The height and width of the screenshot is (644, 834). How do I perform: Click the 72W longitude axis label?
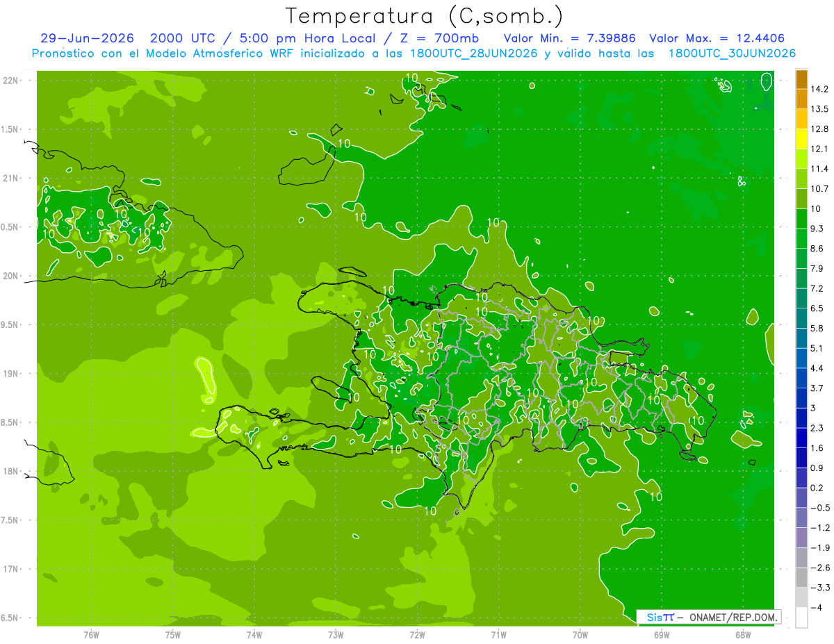point(417,634)
